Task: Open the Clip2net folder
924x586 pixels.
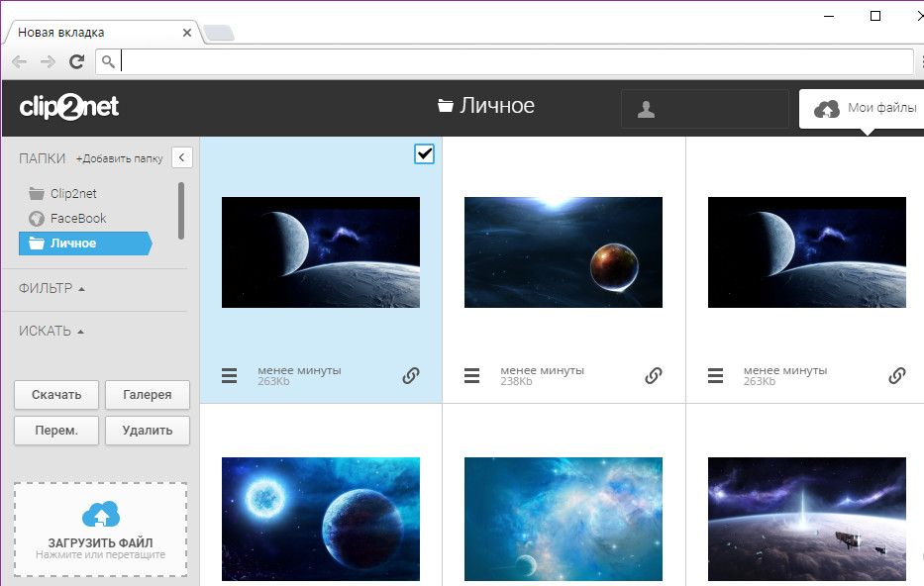Action: pyautogui.click(x=62, y=193)
